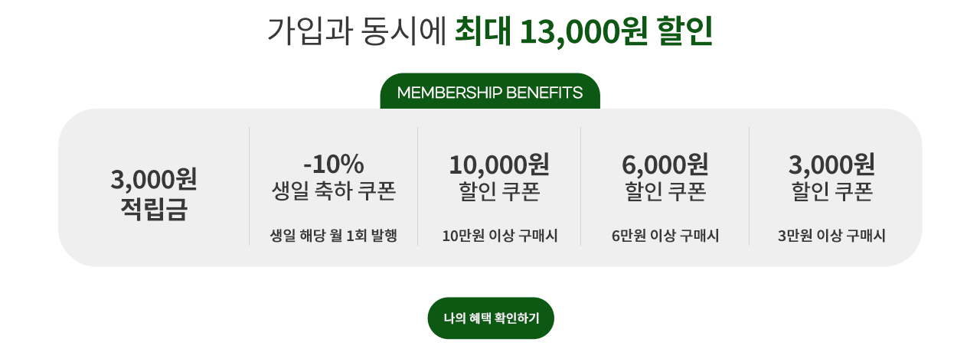980x352 pixels.
Task: Open the 10,000원 할인 쿠폰 benefit
Action: coord(499,177)
